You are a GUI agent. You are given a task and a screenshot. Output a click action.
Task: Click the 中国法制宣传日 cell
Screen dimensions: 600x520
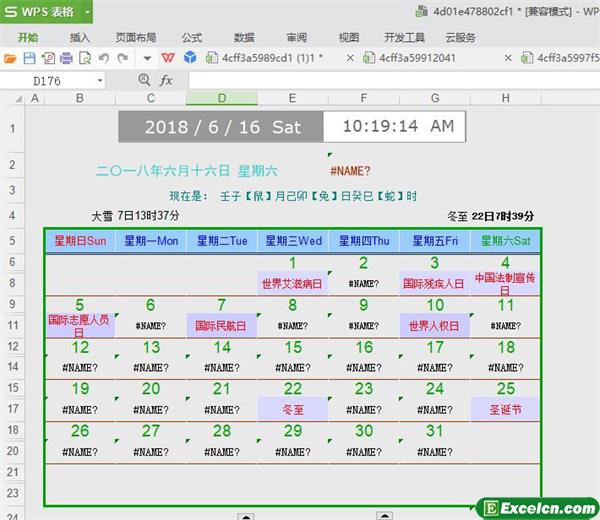(505, 284)
